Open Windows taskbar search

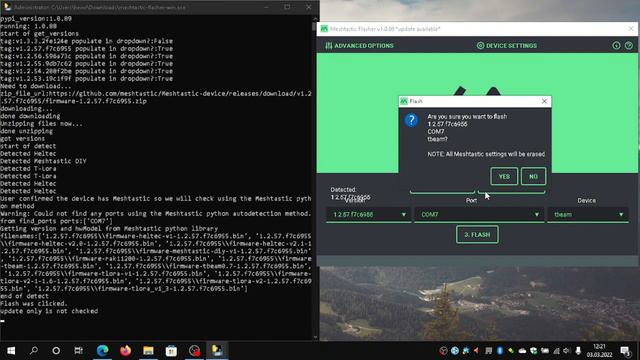pyautogui.click(x=34, y=351)
